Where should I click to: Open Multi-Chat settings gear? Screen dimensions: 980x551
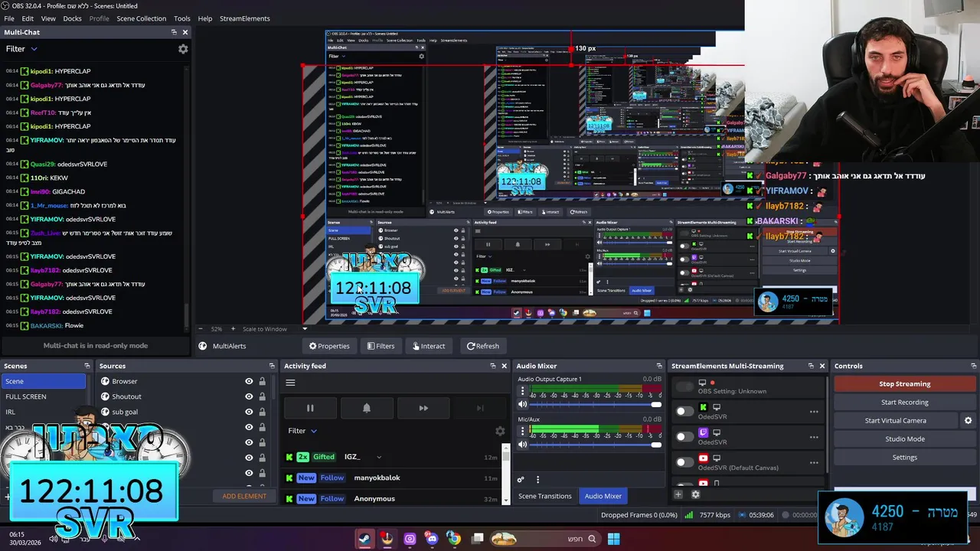(x=183, y=49)
